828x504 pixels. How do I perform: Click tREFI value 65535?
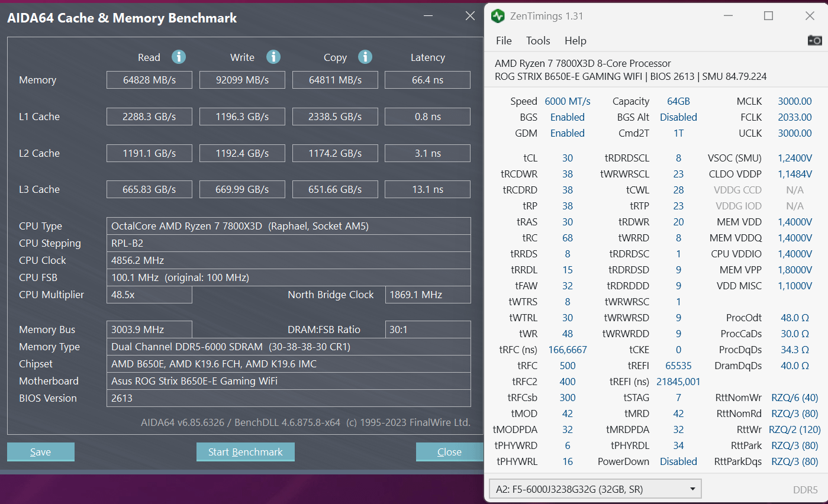(x=678, y=366)
